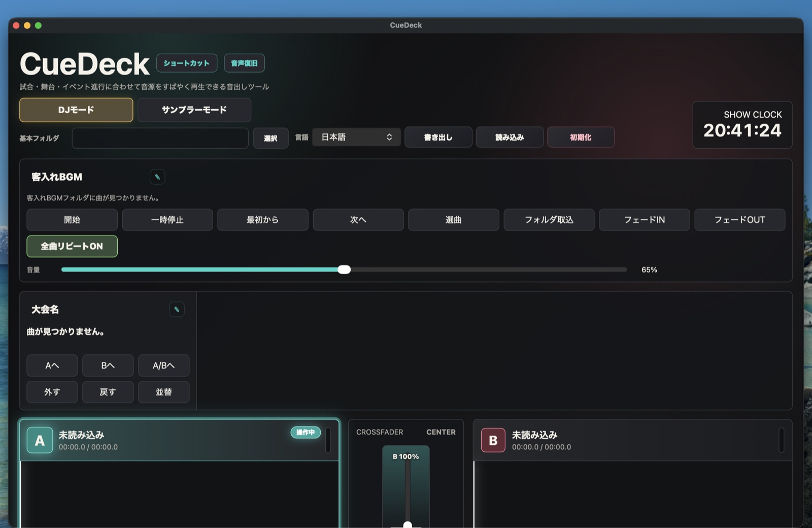Zoom the CueDeck window with green button
812x528 pixels.
pos(38,25)
